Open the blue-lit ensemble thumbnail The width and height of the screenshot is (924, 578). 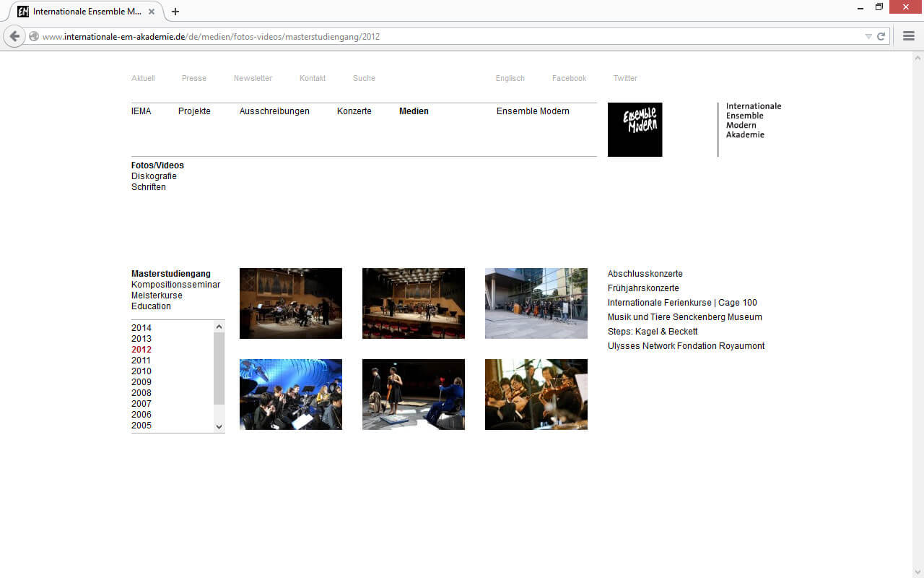(x=291, y=394)
